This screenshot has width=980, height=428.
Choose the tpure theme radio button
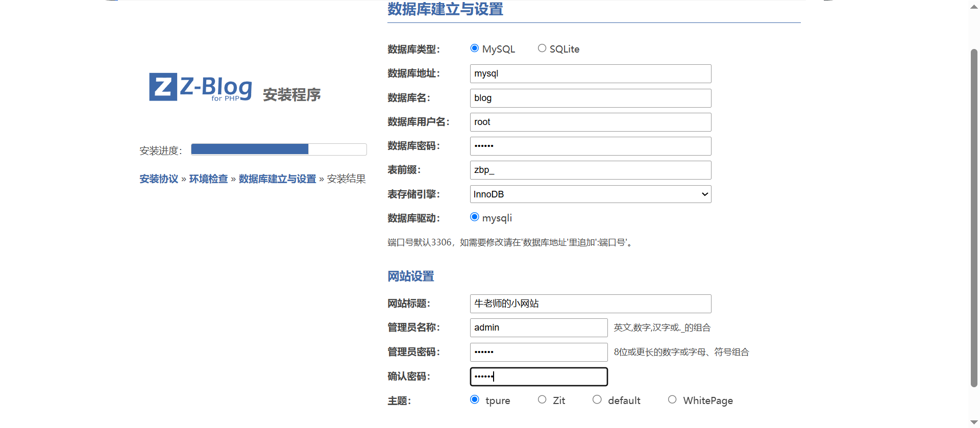pos(475,399)
